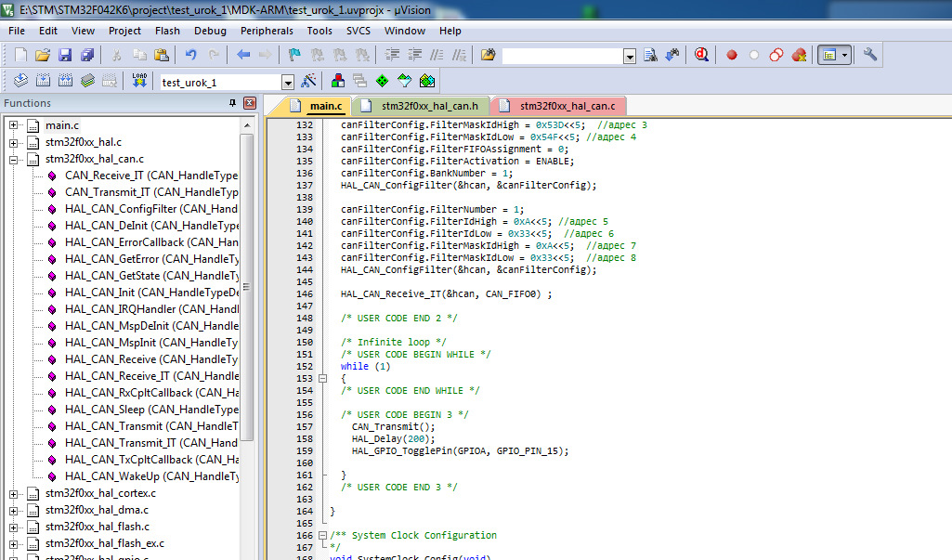Open the test_urok_1 target dropdown
Viewport: 952px width, 560px height.
click(287, 83)
